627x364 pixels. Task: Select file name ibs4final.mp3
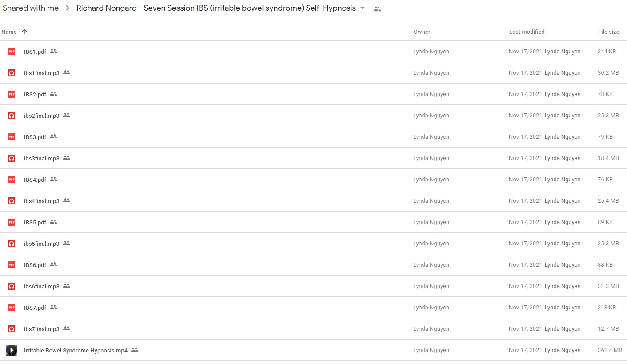[x=42, y=201]
